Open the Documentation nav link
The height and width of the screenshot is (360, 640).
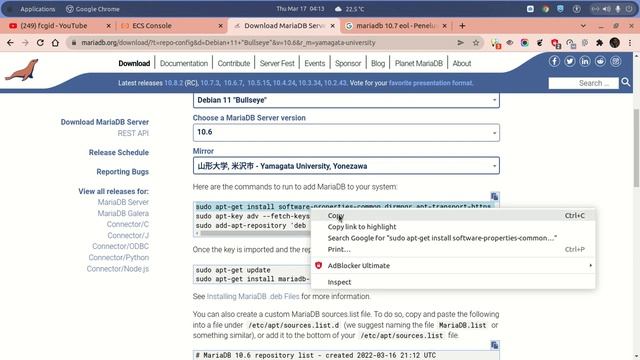pos(184,63)
